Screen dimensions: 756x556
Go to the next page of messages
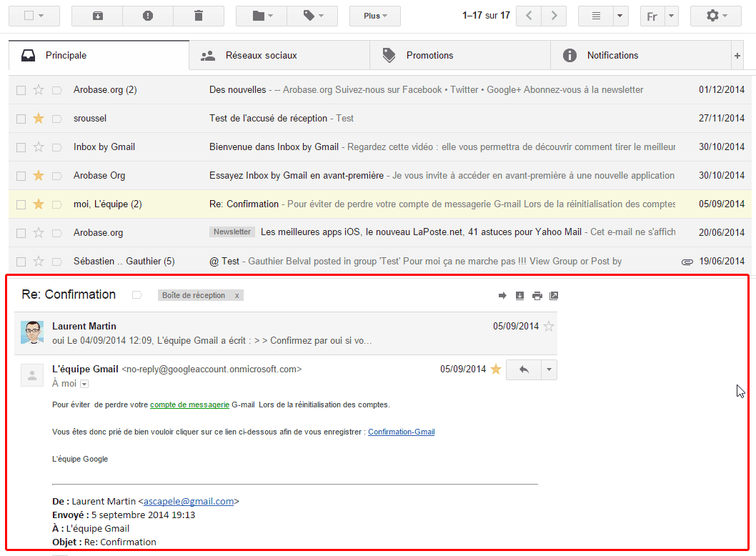click(x=554, y=16)
